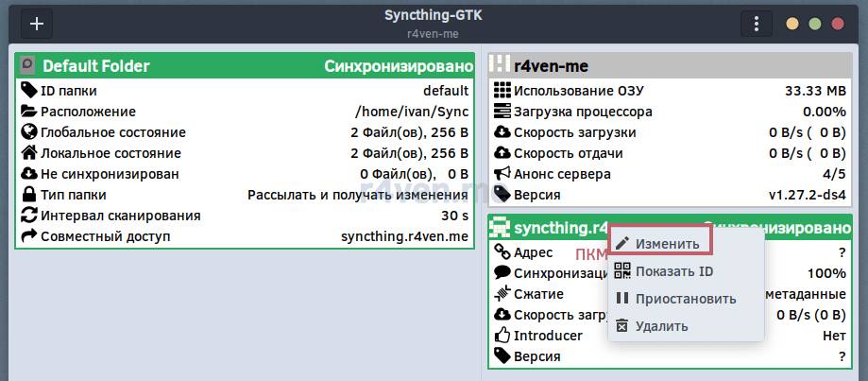Image resolution: width=868 pixels, height=381 pixels.
Task: Collapse the r4ven-me device header
Action: click(671, 66)
